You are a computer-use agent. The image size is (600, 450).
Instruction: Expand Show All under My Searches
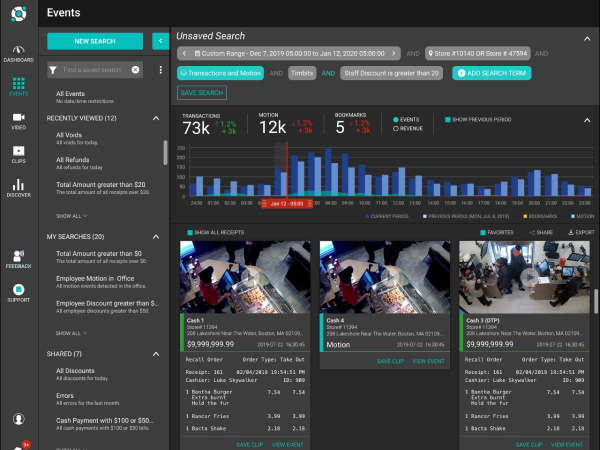(x=72, y=333)
